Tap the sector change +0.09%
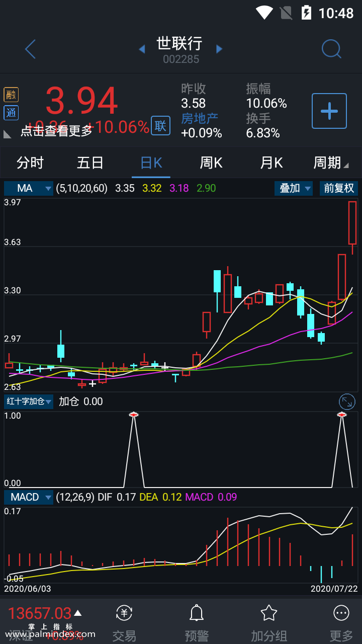Image resolution: width=362 pixels, height=644 pixels. point(202,133)
